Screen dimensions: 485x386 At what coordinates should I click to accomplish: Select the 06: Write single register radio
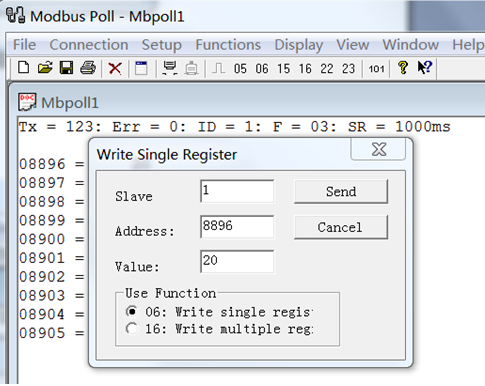[132, 312]
